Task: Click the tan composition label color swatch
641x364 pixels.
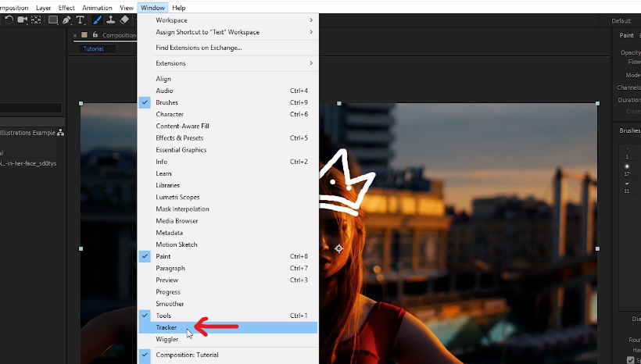Action: click(x=84, y=35)
